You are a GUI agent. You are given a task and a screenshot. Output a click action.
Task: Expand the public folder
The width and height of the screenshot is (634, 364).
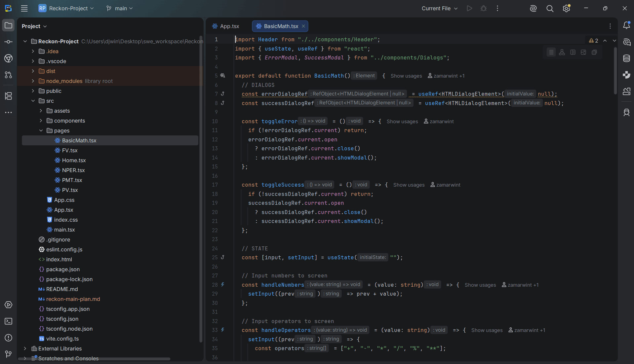pyautogui.click(x=33, y=91)
